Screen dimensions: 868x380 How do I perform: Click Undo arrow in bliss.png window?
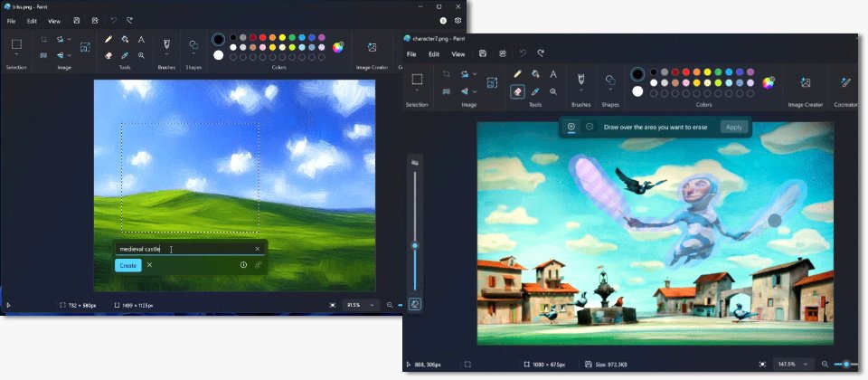(114, 21)
